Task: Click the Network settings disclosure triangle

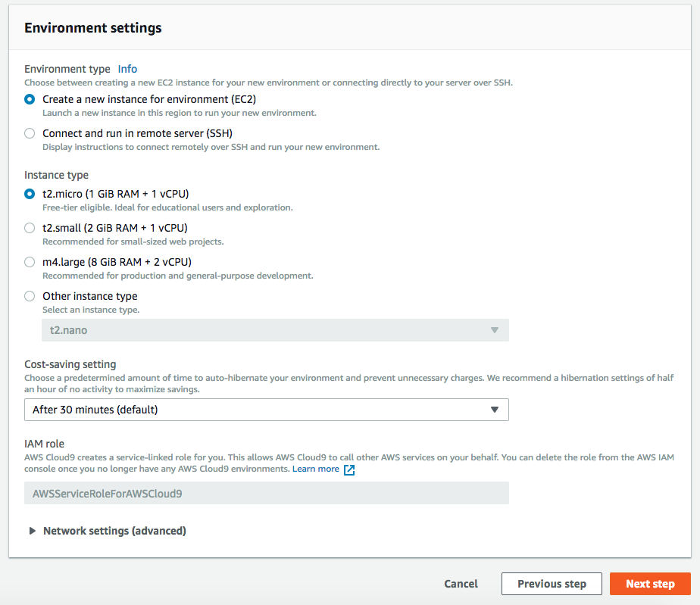Action: (x=33, y=531)
